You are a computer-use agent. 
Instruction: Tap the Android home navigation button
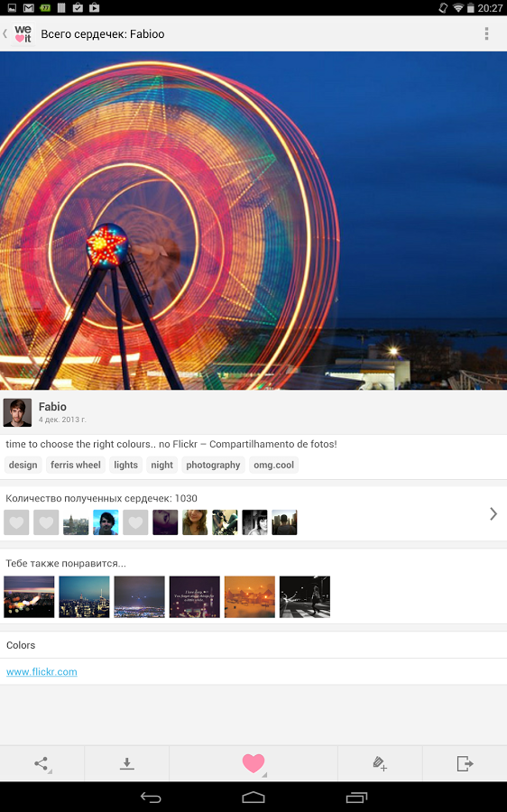[x=253, y=798]
